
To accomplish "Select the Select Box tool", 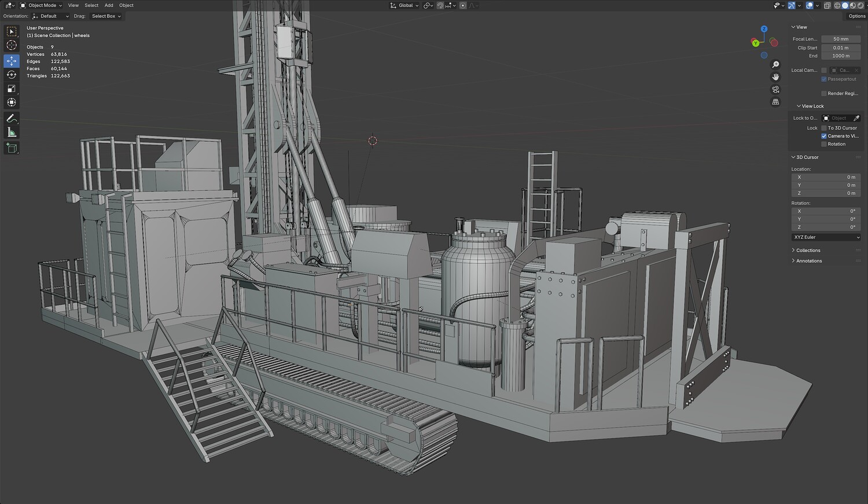I will pos(12,32).
